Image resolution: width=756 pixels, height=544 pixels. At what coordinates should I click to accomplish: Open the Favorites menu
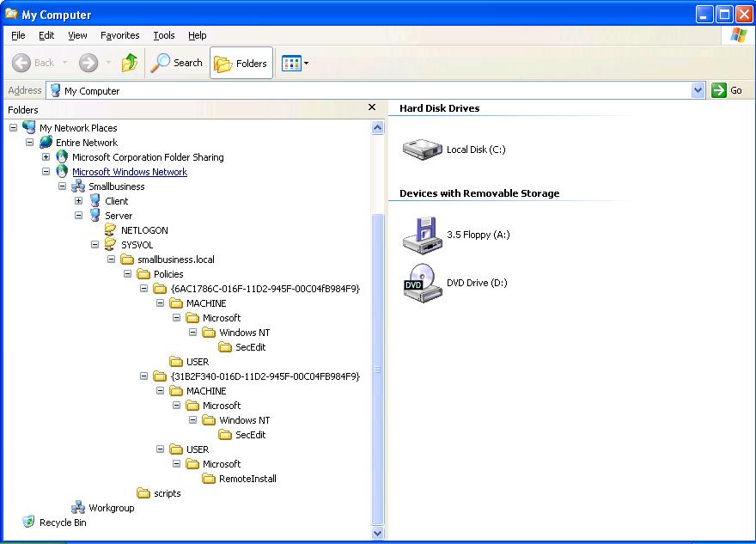click(120, 35)
